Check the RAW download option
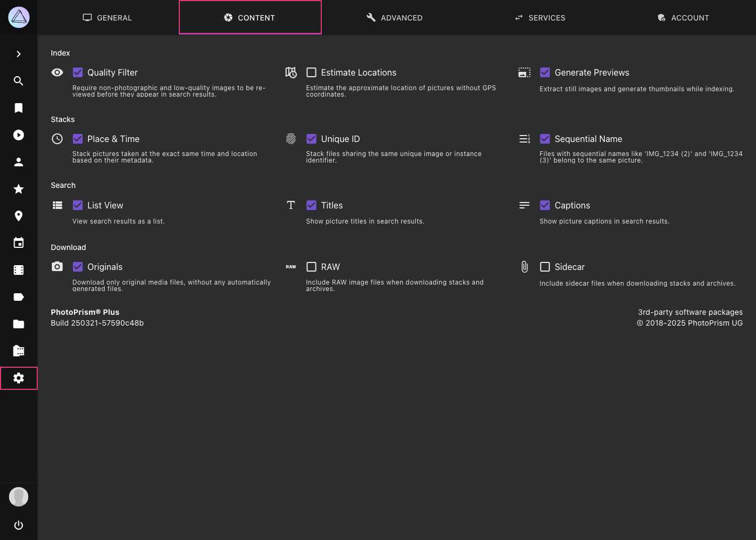756x540 pixels. [x=312, y=267]
